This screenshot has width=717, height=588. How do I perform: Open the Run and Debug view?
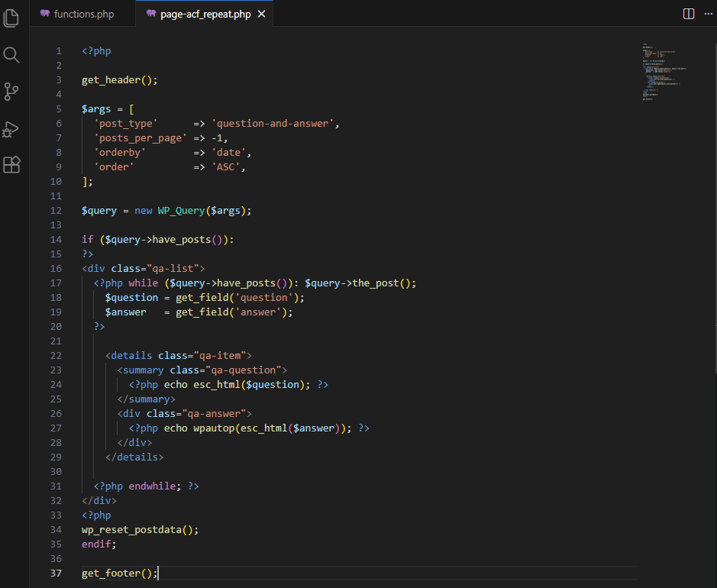(11, 128)
